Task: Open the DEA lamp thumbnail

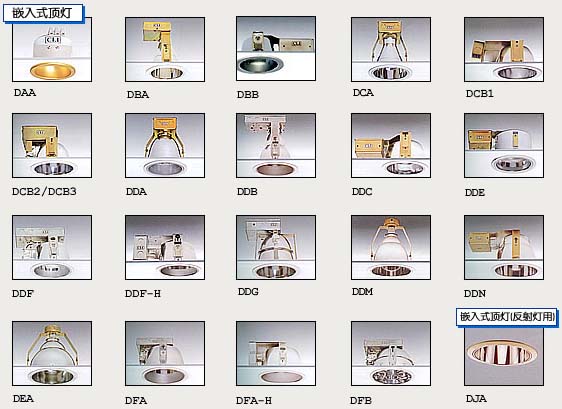Action: click(52, 353)
